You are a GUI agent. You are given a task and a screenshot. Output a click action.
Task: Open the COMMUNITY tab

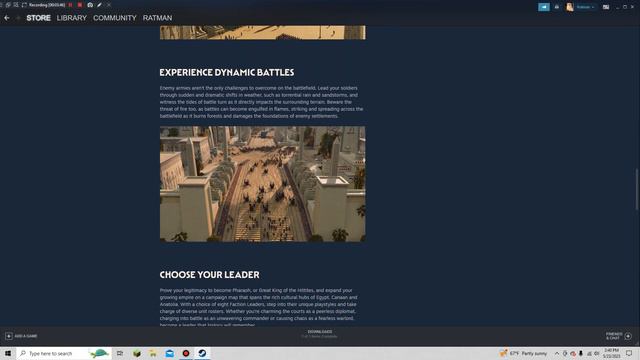115,18
